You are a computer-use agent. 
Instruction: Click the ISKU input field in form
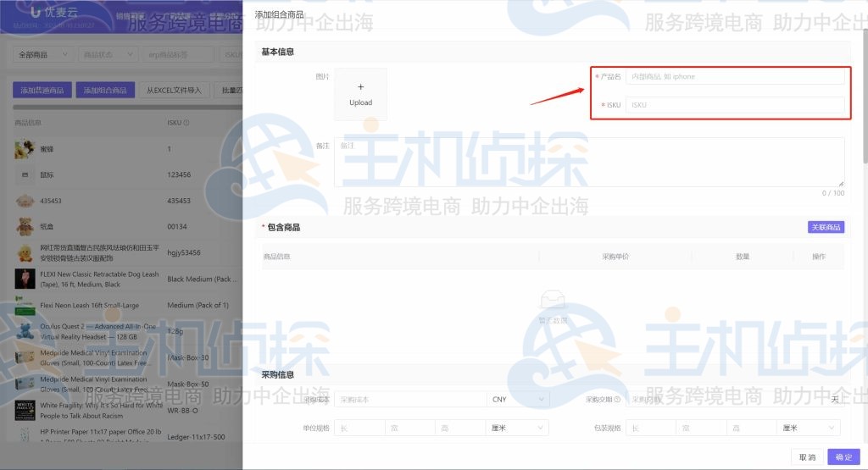point(735,105)
